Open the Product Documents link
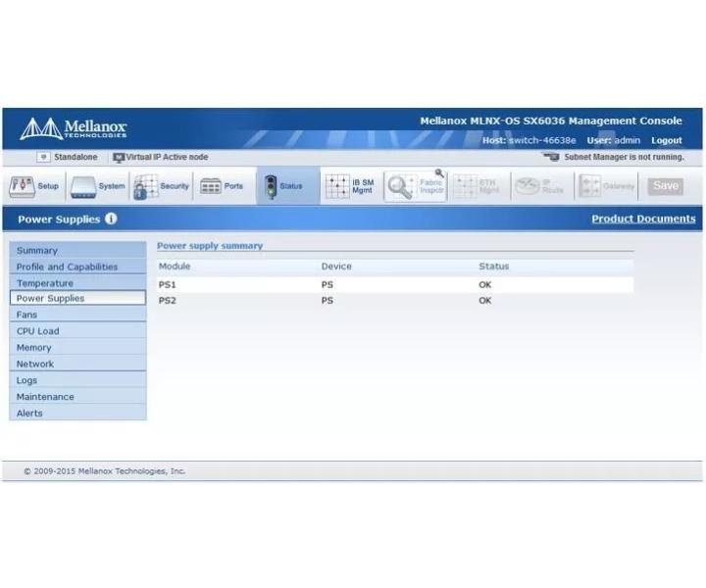 tap(643, 219)
